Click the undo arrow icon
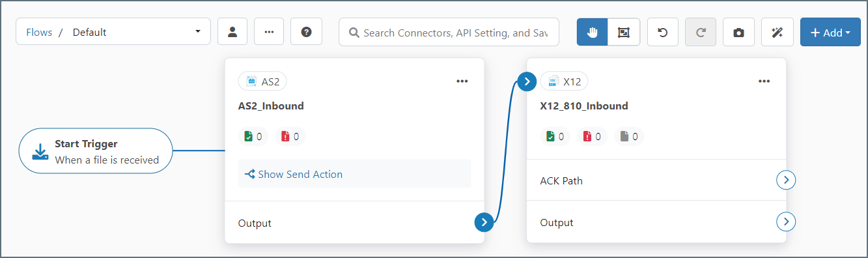 [x=663, y=32]
